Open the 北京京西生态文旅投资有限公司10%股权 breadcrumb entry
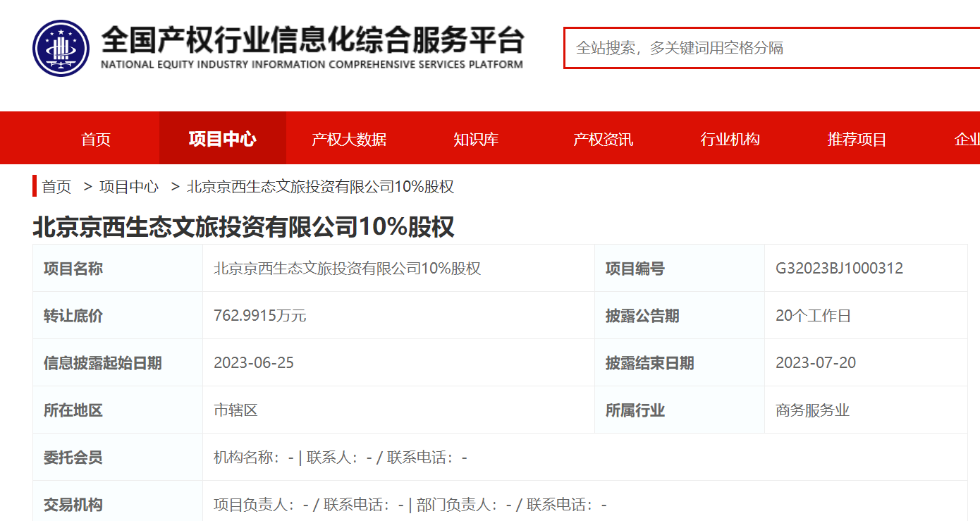 319,186
